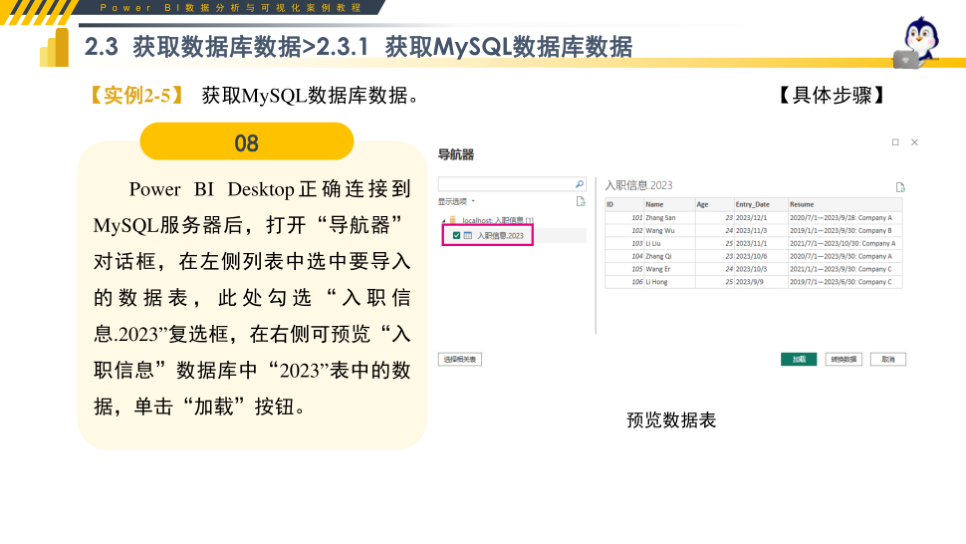The image size is (966, 544).
Task: Click the 选择相关表 button
Action: click(x=460, y=359)
